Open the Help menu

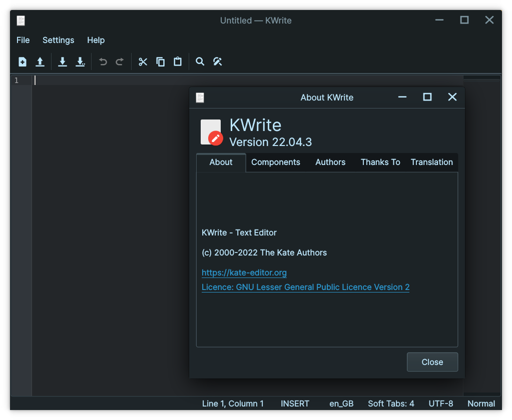96,40
